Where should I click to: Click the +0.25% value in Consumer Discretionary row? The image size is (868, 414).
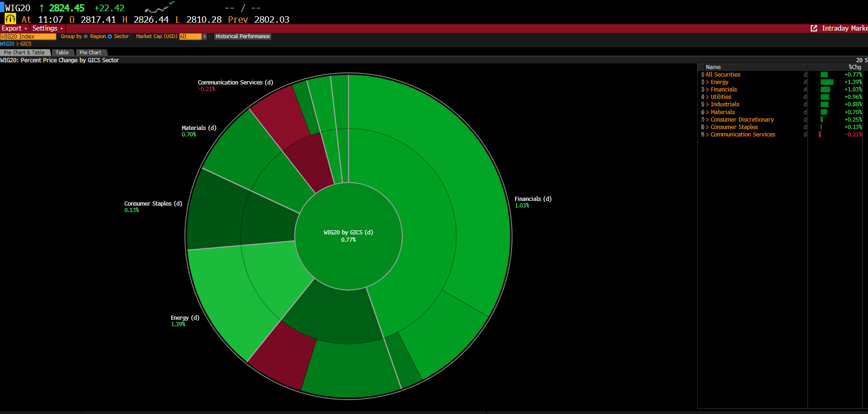[x=853, y=120]
